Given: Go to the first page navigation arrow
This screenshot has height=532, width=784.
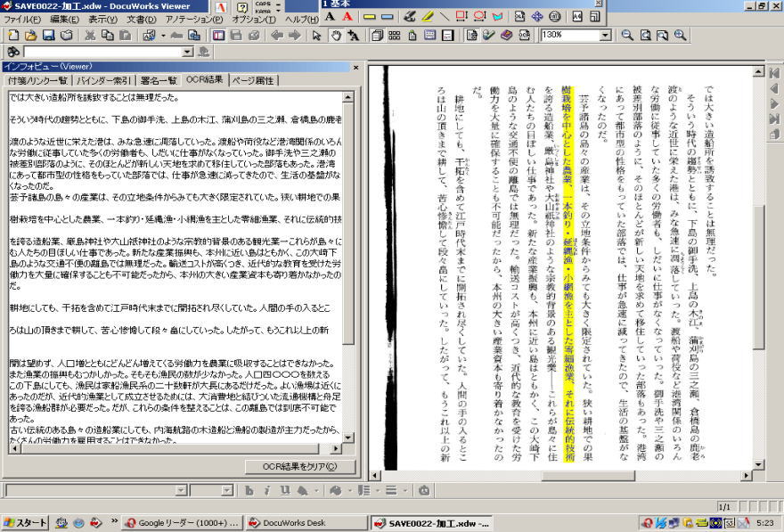Looking at the screenshot, I should pyautogui.click(x=774, y=73).
